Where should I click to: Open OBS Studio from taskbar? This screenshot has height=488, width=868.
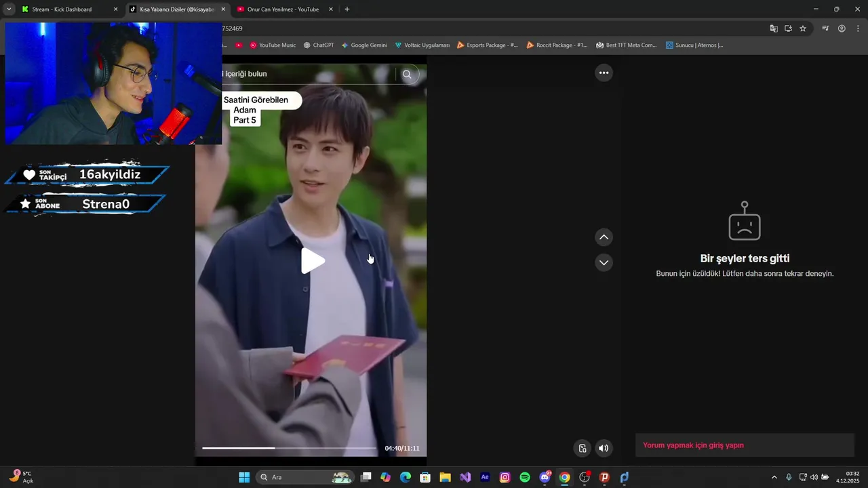585,477
